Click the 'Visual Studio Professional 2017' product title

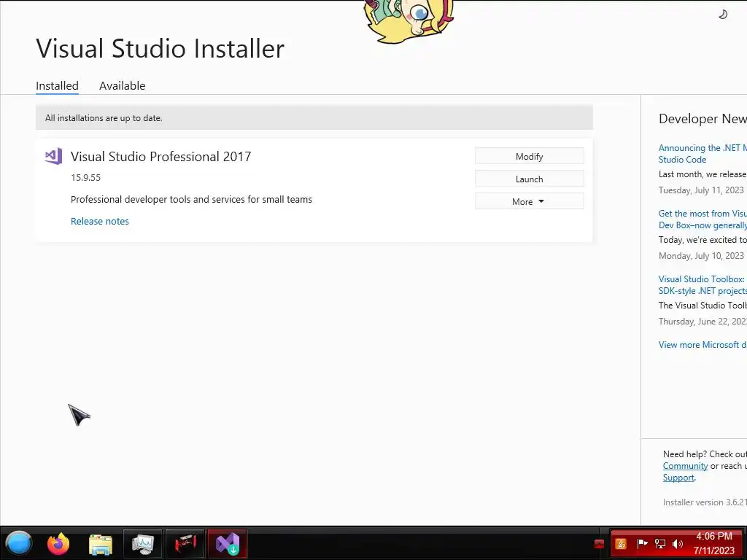160,156
